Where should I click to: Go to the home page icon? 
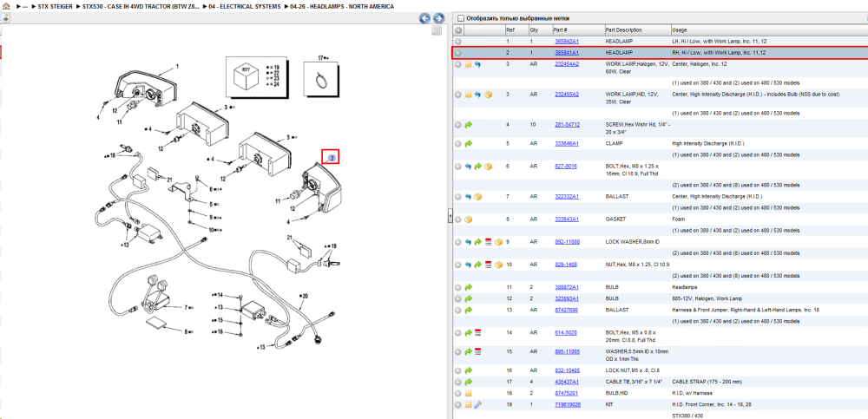tap(6, 6)
